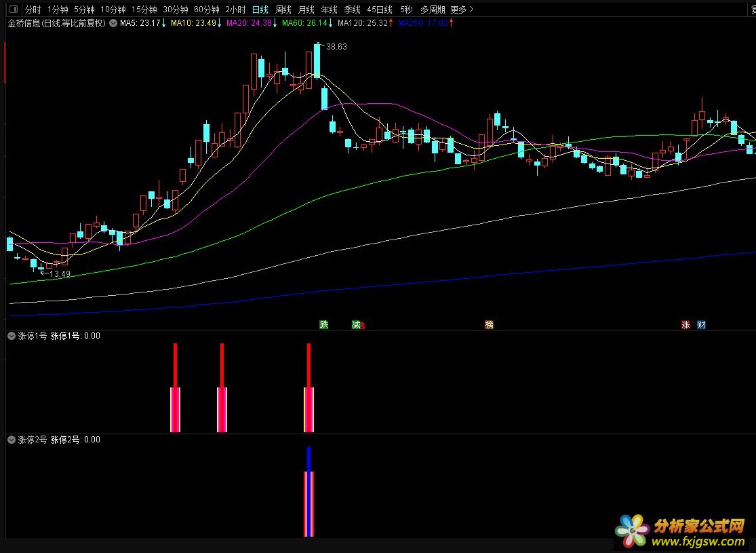Select the 5分钟 period tab
The image size is (756, 553).
(x=84, y=9)
